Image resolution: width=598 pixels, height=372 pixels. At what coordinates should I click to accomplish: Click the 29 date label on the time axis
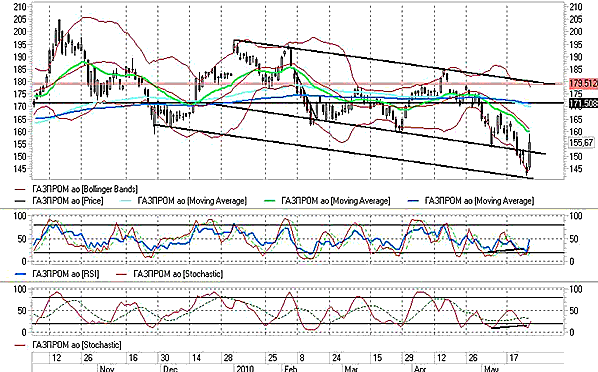[x=409, y=358]
